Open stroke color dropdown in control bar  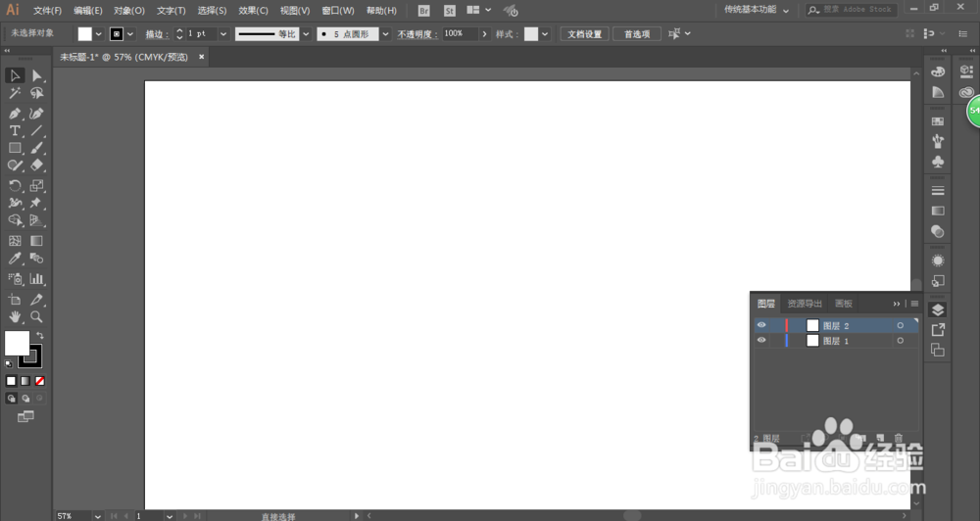click(x=130, y=34)
